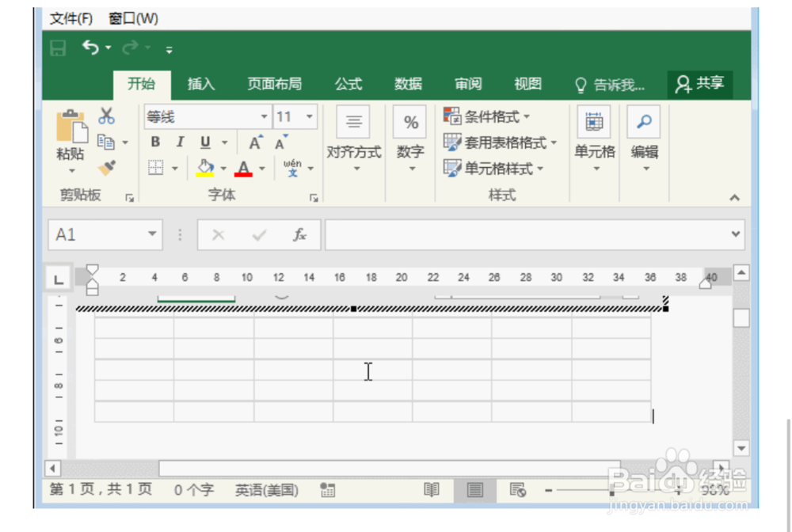Click the fx insert function icon
This screenshot has height=532, width=792.
click(x=299, y=234)
